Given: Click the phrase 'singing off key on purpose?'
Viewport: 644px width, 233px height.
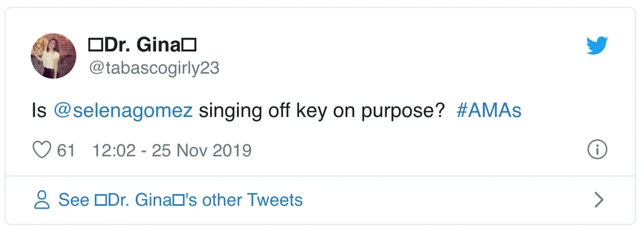Looking at the screenshot, I should tap(322, 111).
